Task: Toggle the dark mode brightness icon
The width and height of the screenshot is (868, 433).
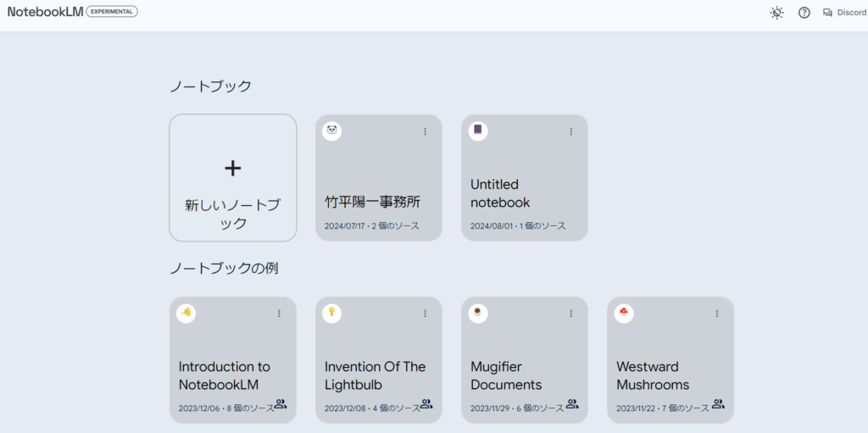Action: tap(776, 13)
